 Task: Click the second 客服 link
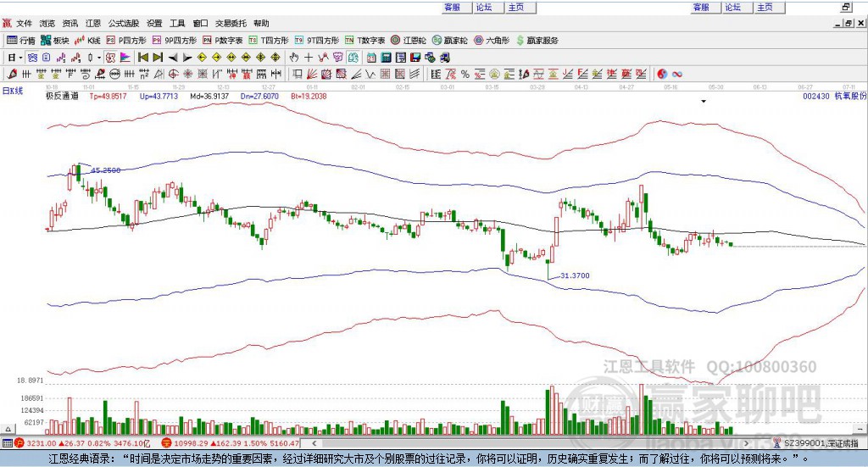(701, 7)
